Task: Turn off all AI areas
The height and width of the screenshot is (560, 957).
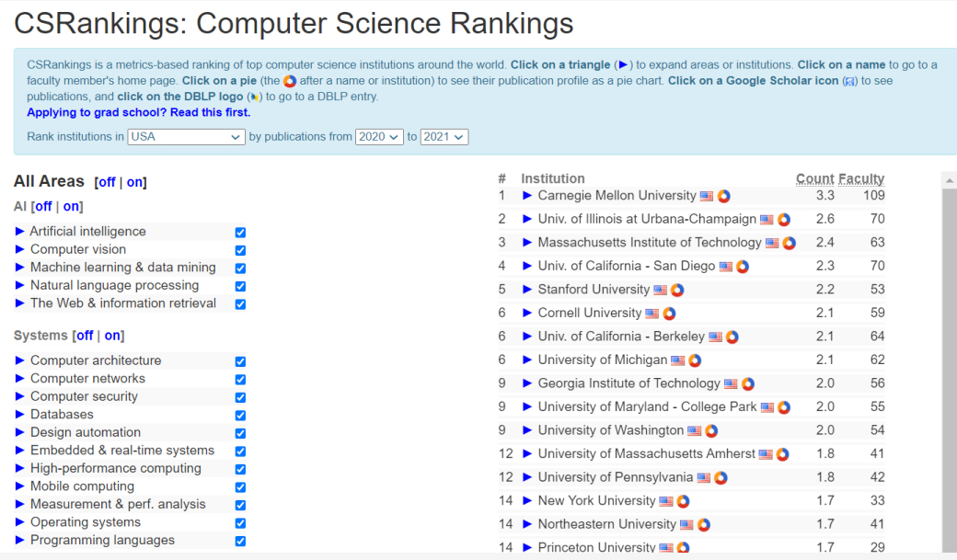Action: point(42,207)
